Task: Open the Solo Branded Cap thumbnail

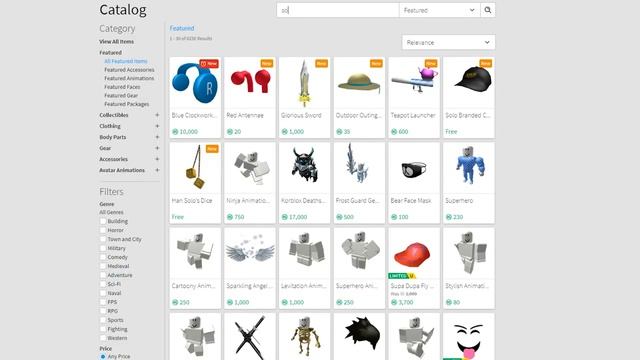Action: pyautogui.click(x=469, y=83)
